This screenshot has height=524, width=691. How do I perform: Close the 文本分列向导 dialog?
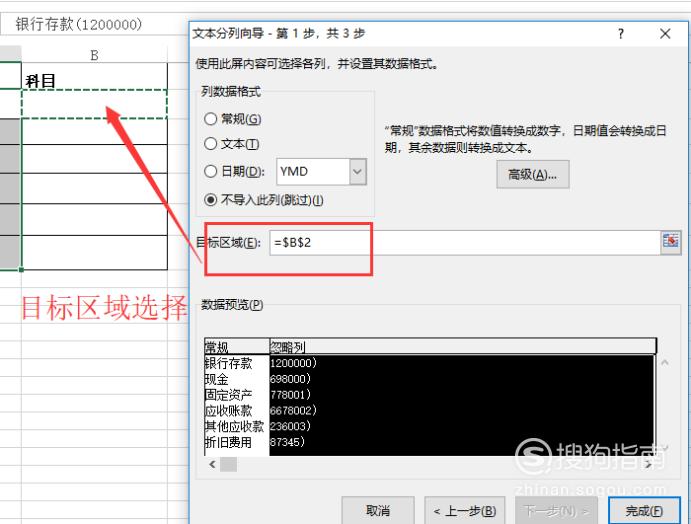[x=665, y=34]
